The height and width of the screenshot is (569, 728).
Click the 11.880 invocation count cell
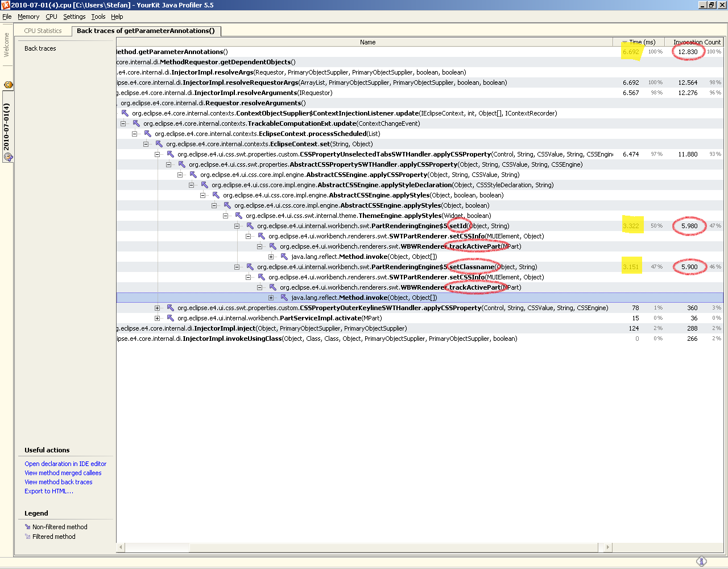pyautogui.click(x=688, y=154)
